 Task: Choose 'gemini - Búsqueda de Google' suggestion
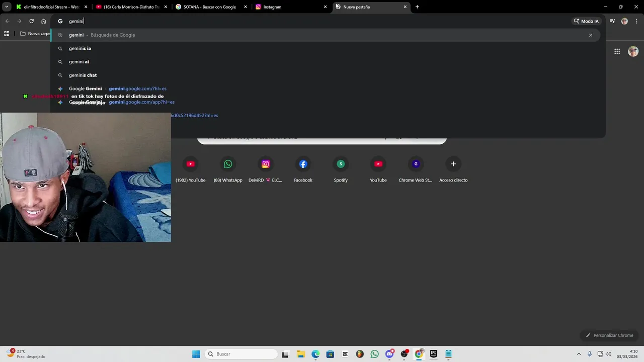pyautogui.click(x=325, y=35)
